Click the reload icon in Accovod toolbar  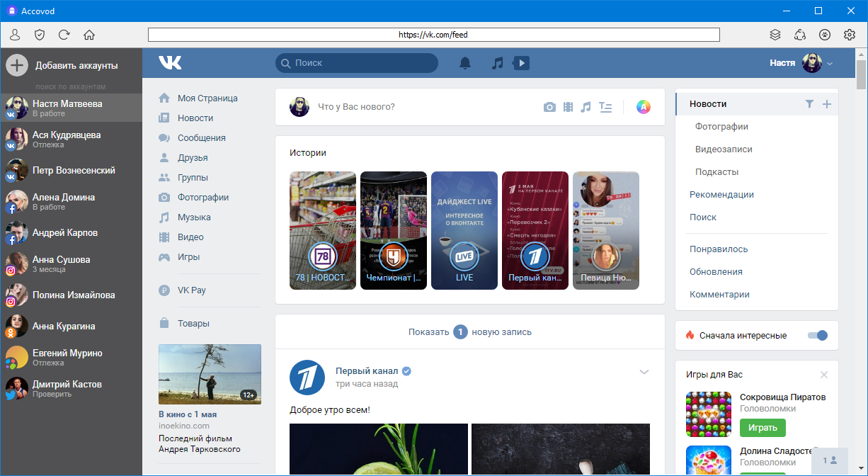tap(64, 35)
